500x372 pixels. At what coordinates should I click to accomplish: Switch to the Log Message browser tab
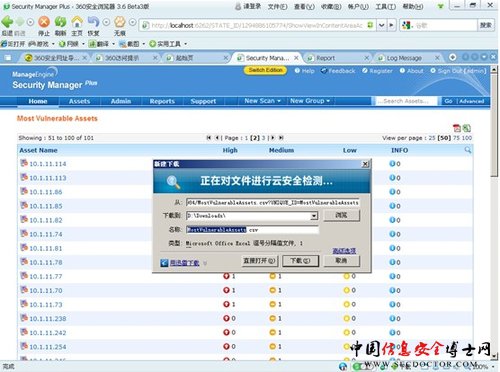coord(409,58)
